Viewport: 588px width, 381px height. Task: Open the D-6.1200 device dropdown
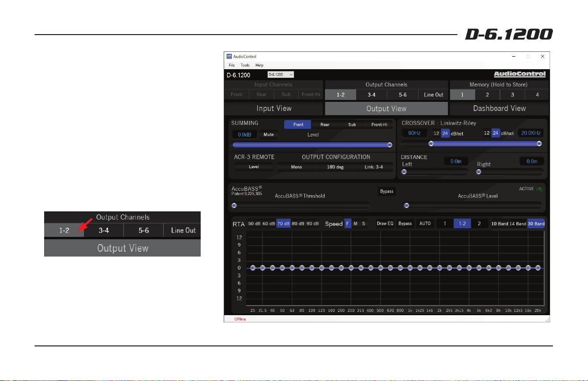coord(281,74)
